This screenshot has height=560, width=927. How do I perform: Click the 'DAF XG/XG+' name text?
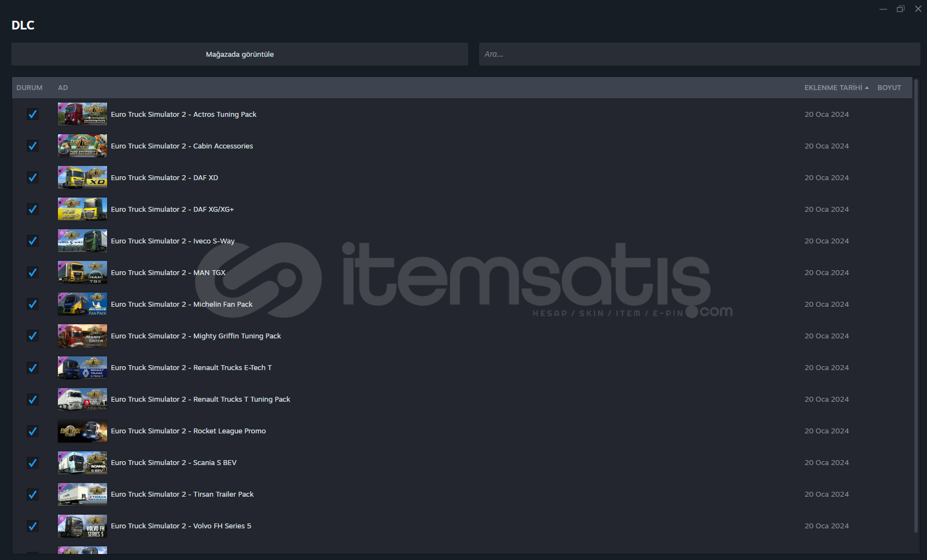(x=214, y=209)
